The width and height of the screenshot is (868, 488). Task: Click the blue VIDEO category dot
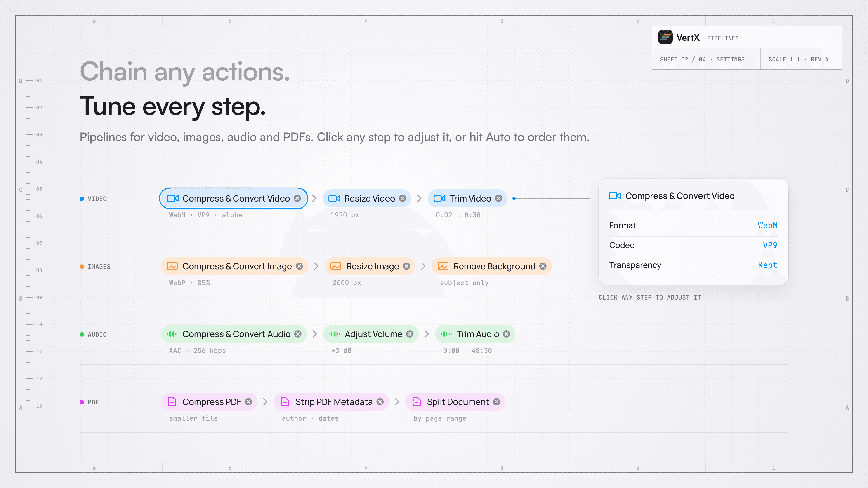tap(82, 199)
